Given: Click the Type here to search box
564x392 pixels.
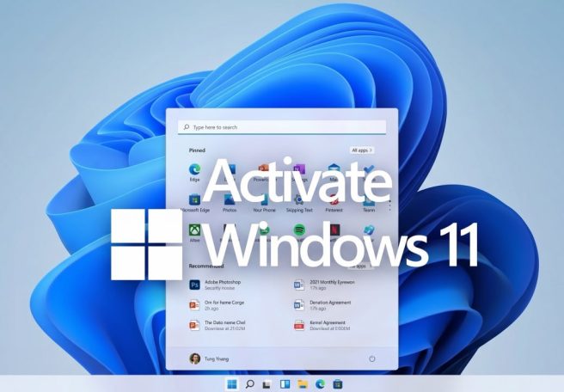Looking at the screenshot, I should (282, 127).
